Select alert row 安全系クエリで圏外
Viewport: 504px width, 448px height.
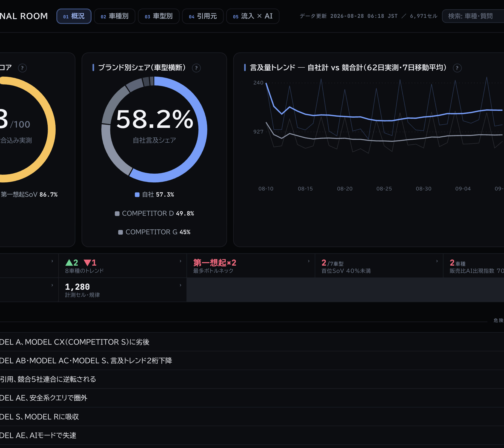[252, 398]
